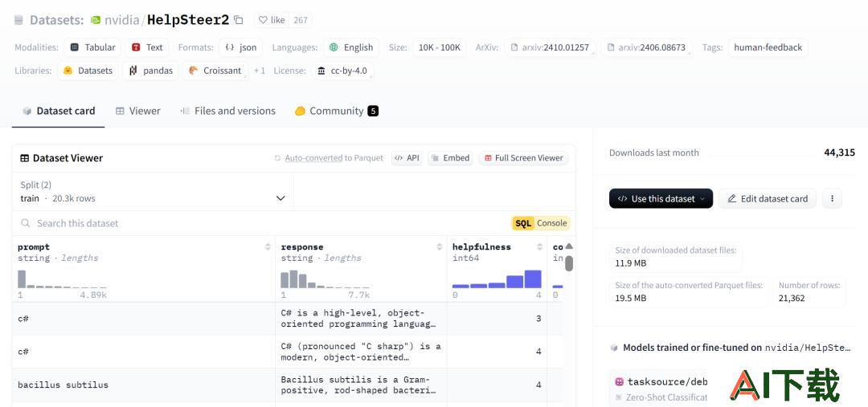Sort by the helpfulness column arrows
868x407 pixels.
point(540,247)
